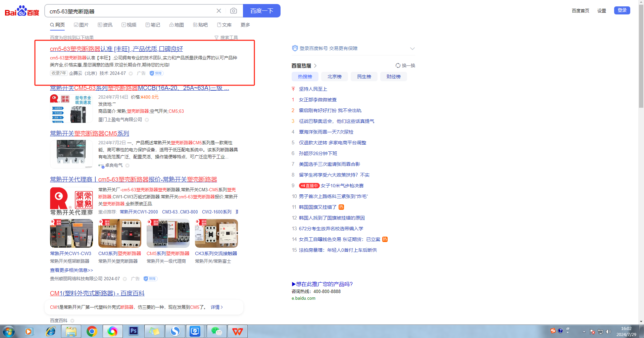The width and height of the screenshot is (644, 338).
Task: Click the CM5系列塑壳断路器 product thumbnail
Action: [168, 234]
